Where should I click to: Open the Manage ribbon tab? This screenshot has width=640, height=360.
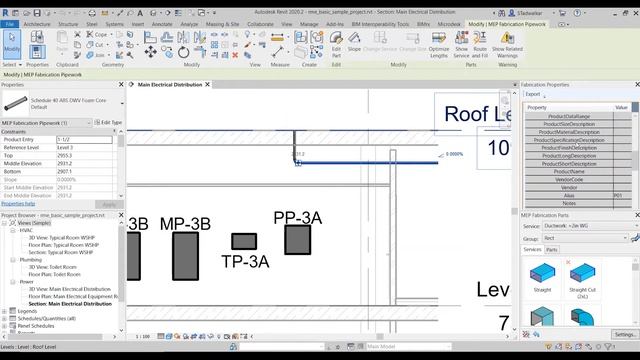(309, 24)
